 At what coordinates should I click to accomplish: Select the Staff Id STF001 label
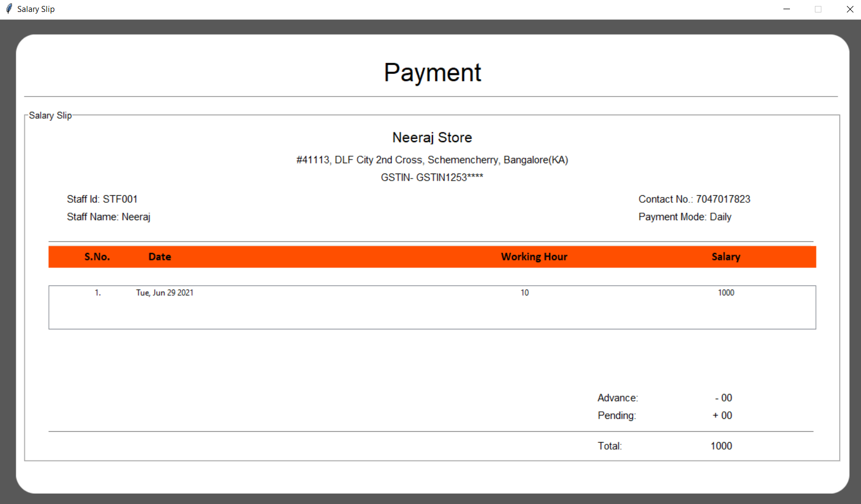[x=102, y=199]
